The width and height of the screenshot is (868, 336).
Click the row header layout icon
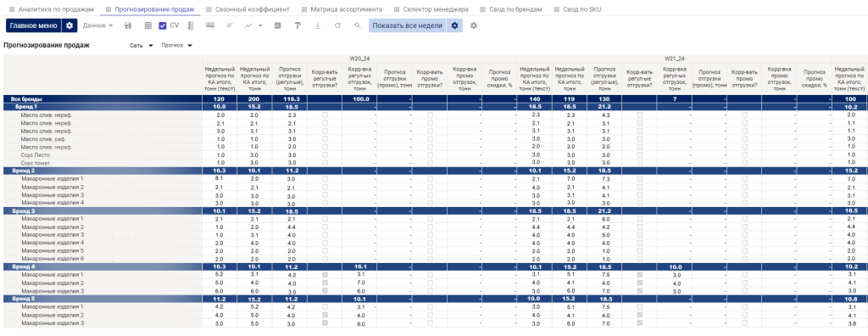210,25
